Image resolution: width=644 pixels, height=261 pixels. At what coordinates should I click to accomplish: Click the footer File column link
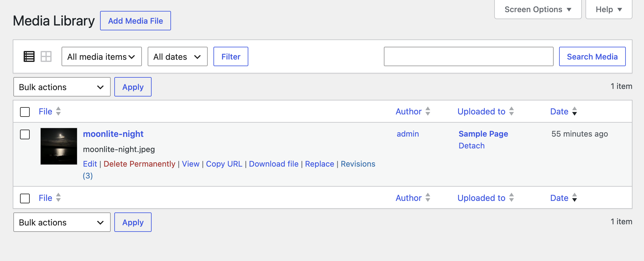(x=45, y=198)
